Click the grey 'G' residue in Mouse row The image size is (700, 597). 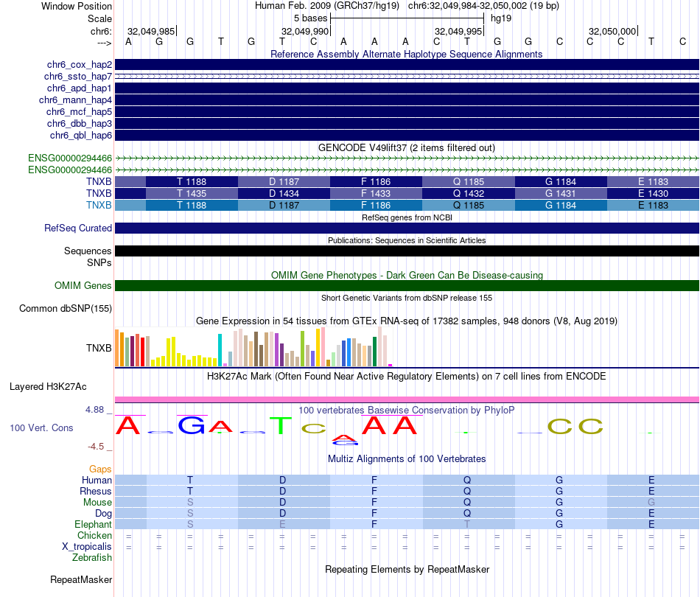(x=651, y=503)
